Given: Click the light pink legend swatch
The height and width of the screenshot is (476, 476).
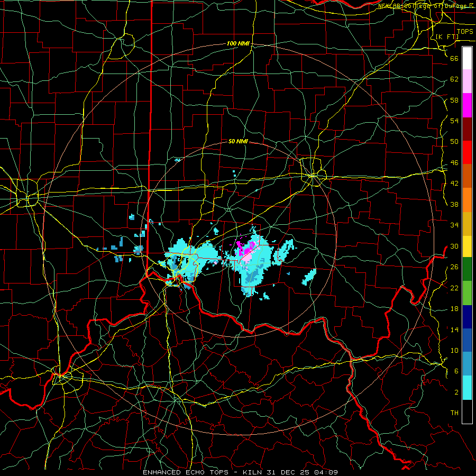Looking at the screenshot, I should coord(467,81).
